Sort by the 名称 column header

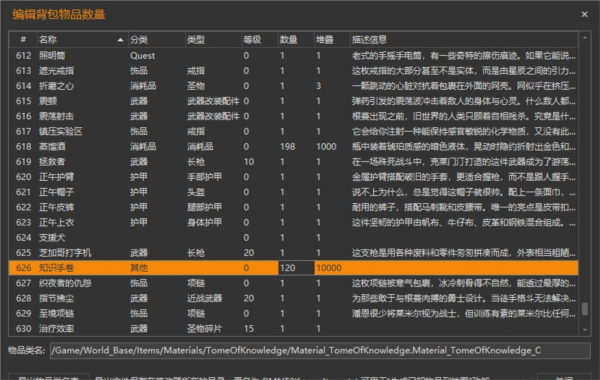82,40
